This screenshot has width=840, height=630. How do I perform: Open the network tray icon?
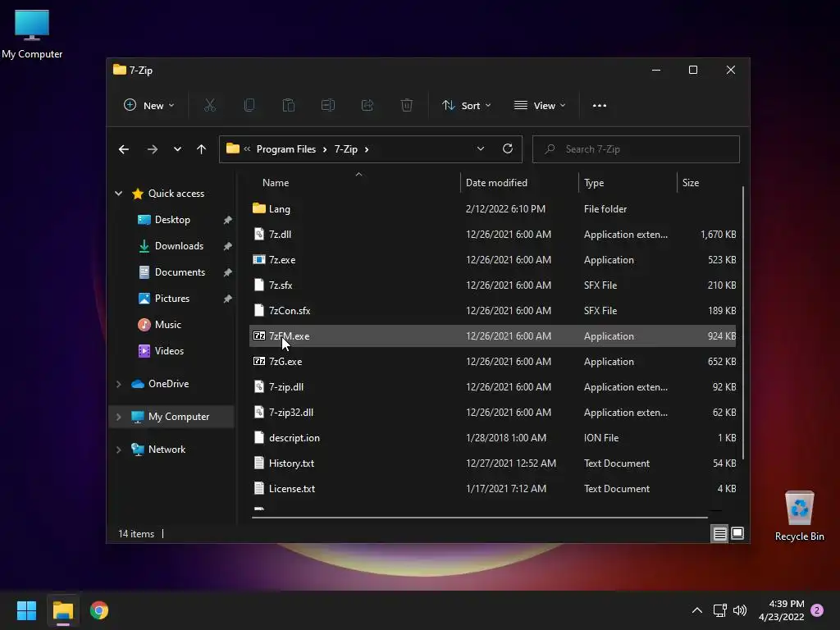(x=719, y=610)
